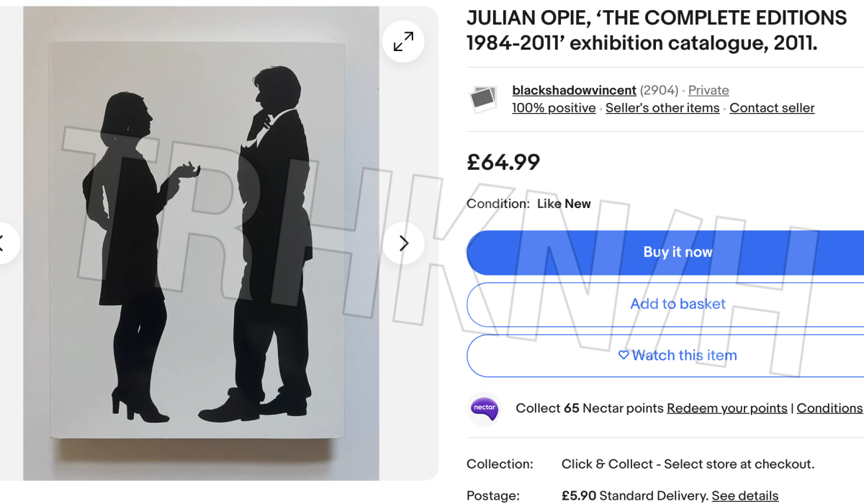Click the Nectar purple logo icon

[x=485, y=408]
